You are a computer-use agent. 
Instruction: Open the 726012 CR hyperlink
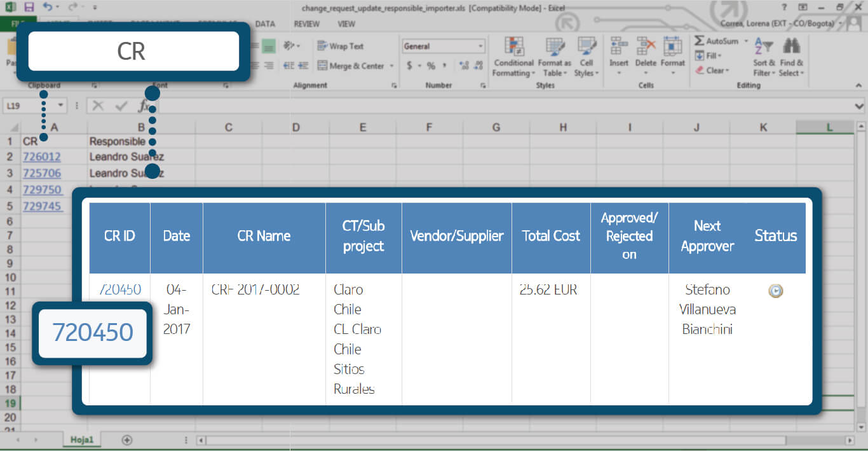point(42,156)
